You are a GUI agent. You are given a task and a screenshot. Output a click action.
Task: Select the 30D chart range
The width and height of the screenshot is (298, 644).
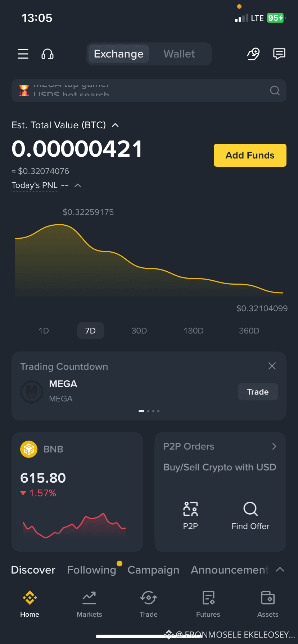click(x=139, y=331)
